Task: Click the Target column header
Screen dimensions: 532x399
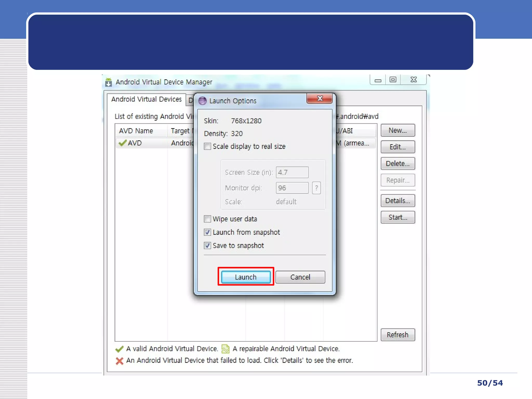Action: [x=181, y=131]
